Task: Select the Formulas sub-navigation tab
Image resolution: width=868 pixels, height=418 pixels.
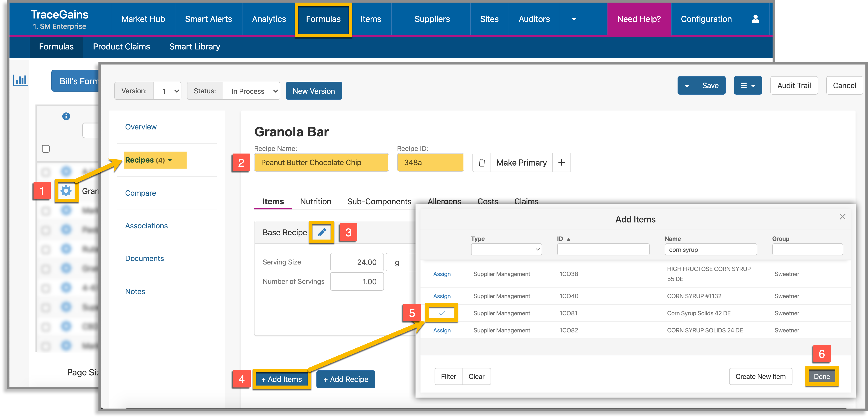Action: (56, 46)
